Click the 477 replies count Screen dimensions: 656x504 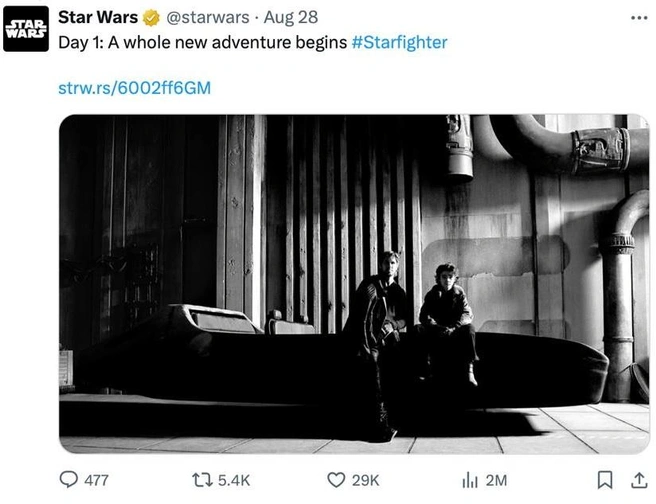pyautogui.click(x=96, y=480)
